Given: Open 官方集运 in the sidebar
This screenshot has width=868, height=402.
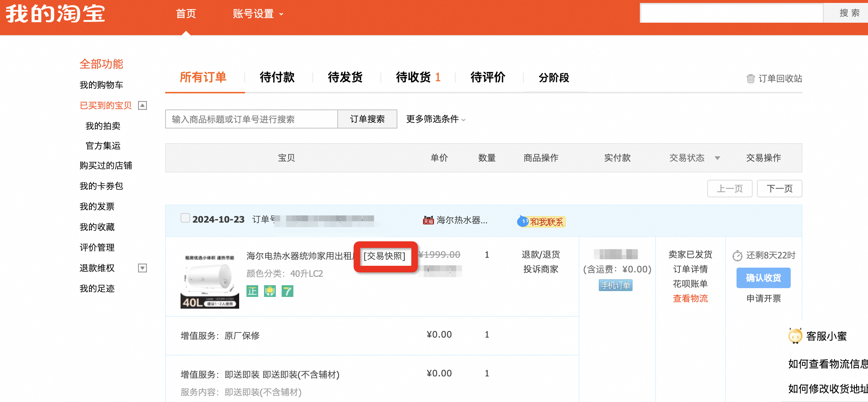Looking at the screenshot, I should coord(103,146).
